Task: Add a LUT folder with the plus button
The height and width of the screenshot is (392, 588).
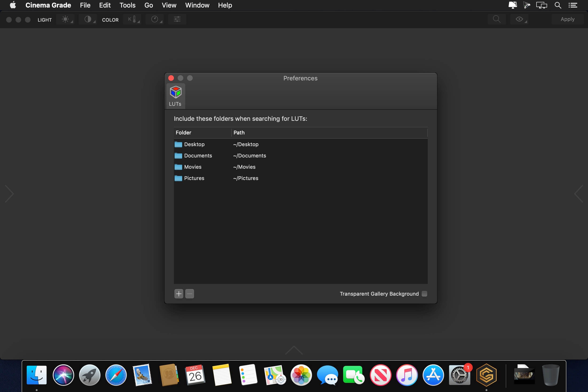Action: tap(179, 294)
